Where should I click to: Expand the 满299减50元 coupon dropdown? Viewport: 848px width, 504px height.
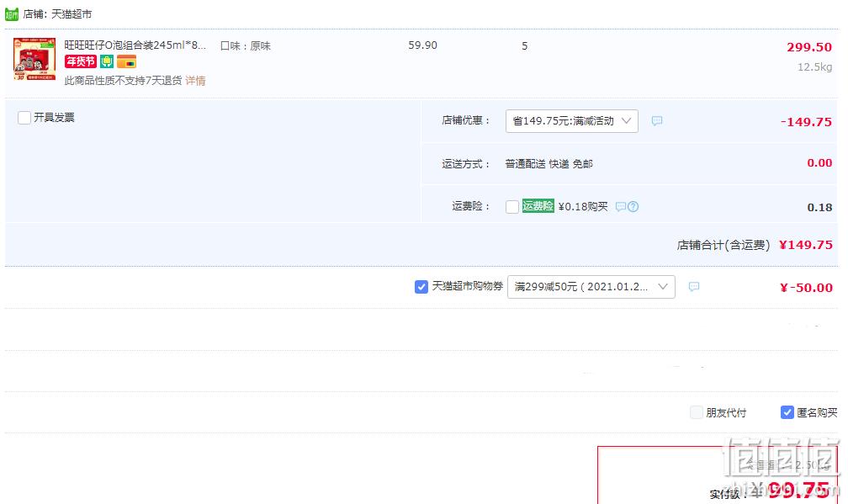click(x=591, y=287)
